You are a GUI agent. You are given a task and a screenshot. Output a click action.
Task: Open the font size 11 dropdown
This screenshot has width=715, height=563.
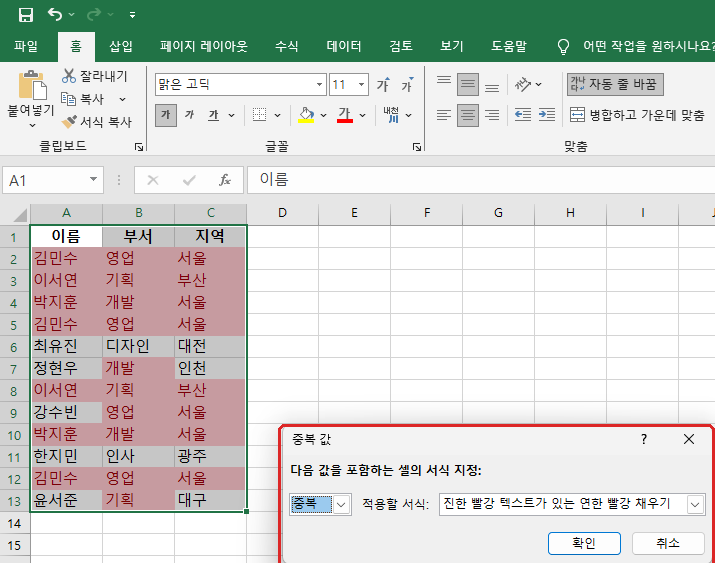click(x=361, y=85)
